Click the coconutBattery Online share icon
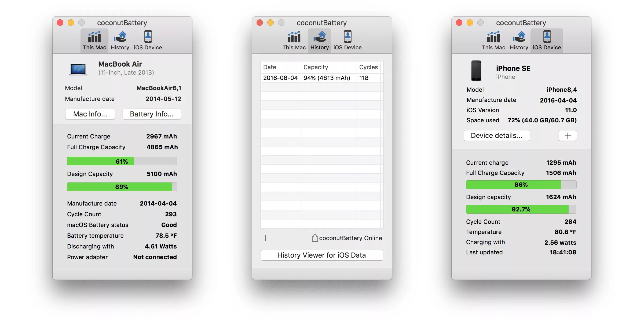 coord(315,238)
